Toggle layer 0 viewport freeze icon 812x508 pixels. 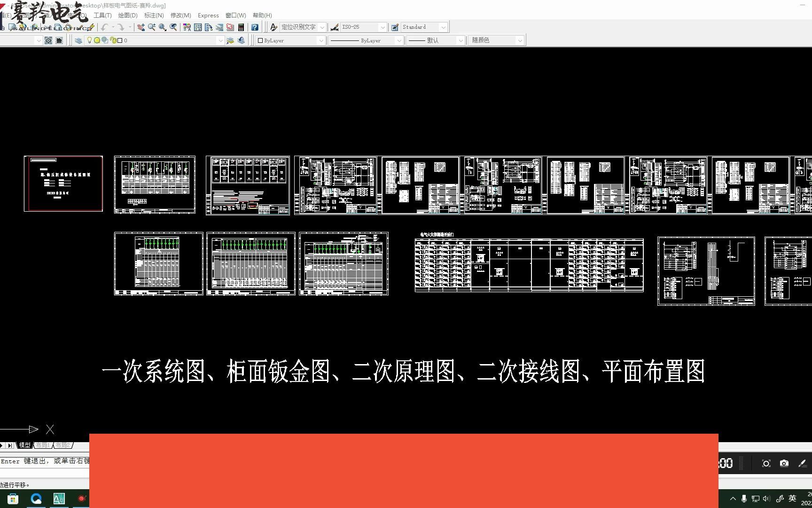[x=105, y=40]
